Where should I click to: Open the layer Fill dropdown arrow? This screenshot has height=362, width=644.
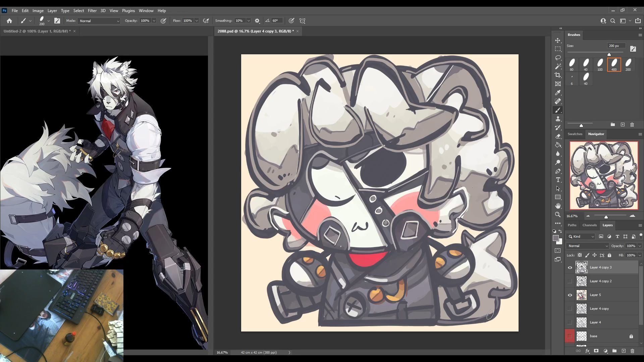pyautogui.click(x=640, y=255)
